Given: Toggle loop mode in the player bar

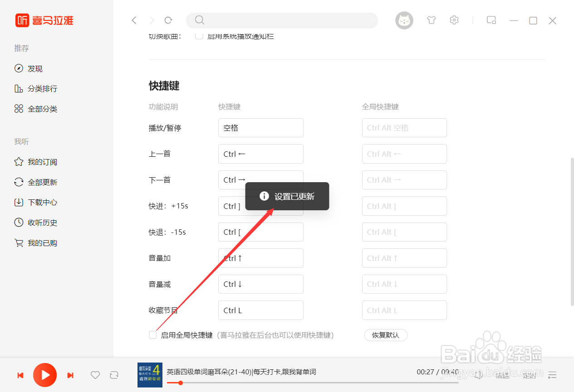Looking at the screenshot, I should click(x=114, y=375).
